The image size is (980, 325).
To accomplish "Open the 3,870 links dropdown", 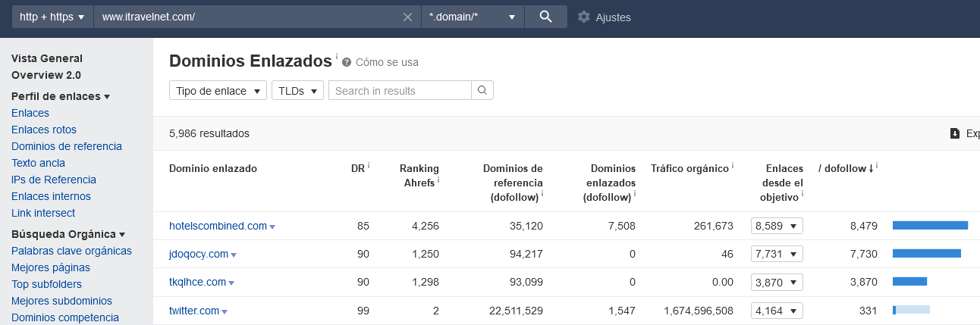I will 777,283.
